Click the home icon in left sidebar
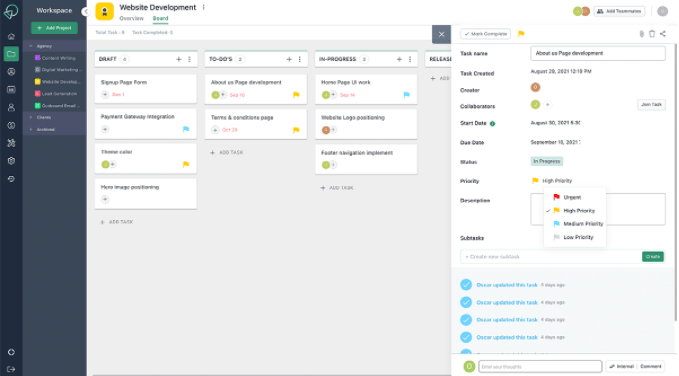The image size is (679, 376). coord(11,36)
